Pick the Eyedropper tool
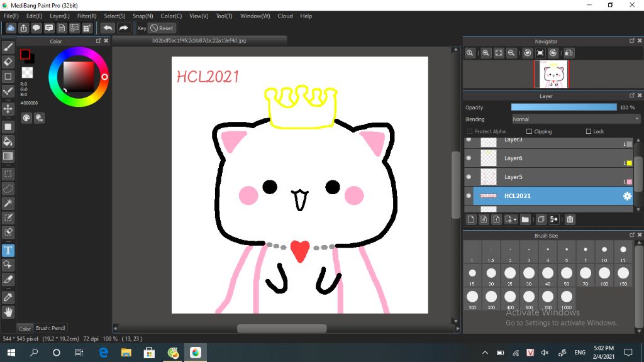The width and height of the screenshot is (644, 362). pos(8,297)
